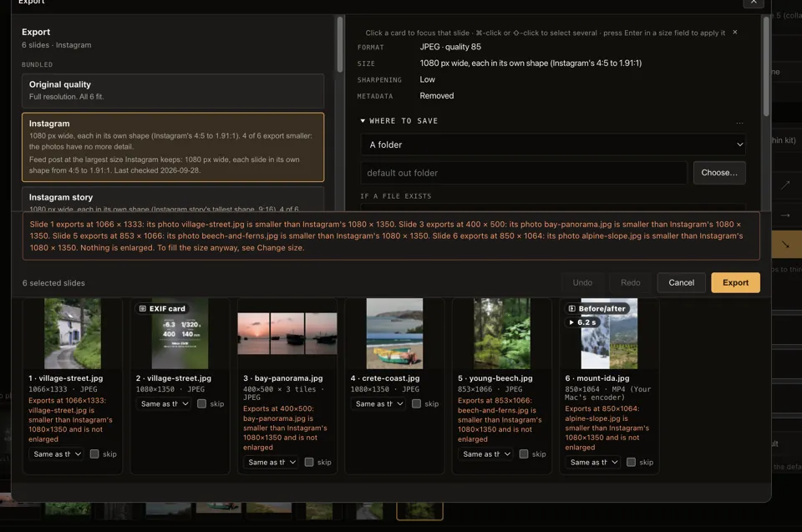Click the default out folder field

[x=524, y=173]
